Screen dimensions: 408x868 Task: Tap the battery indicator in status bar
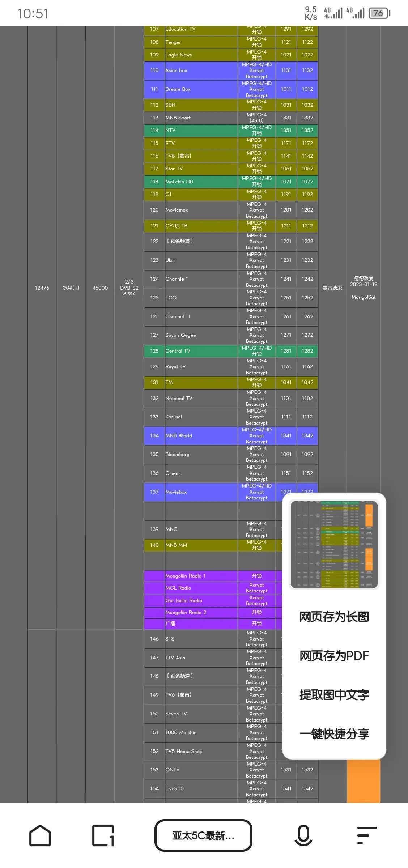pos(379,13)
